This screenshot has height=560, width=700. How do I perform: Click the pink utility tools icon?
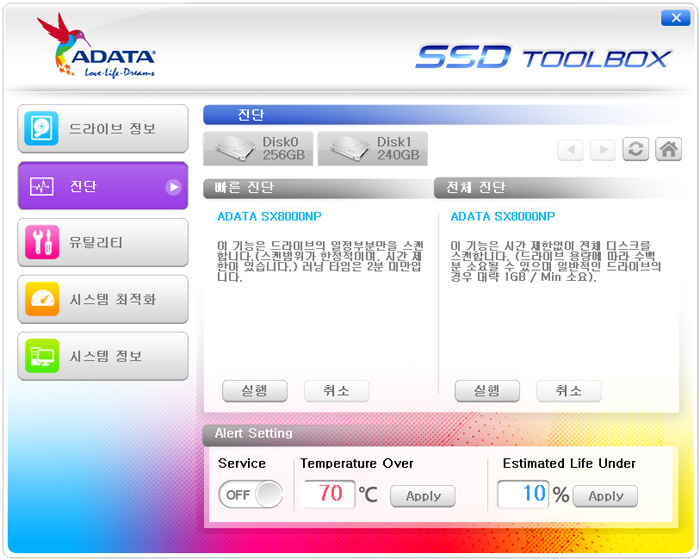pyautogui.click(x=42, y=242)
